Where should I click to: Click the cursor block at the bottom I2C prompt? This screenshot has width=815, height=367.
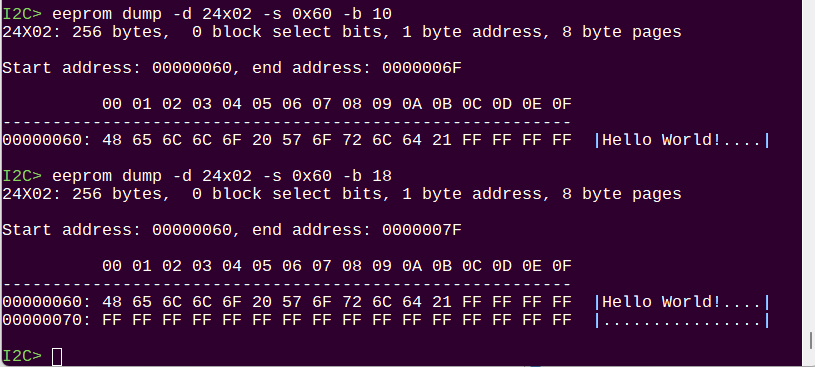(x=57, y=357)
